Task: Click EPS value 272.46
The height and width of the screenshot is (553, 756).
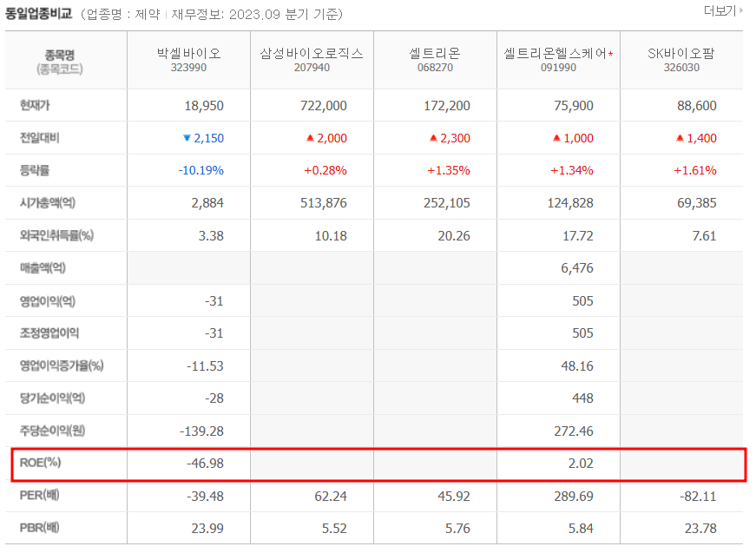Action: click(574, 431)
